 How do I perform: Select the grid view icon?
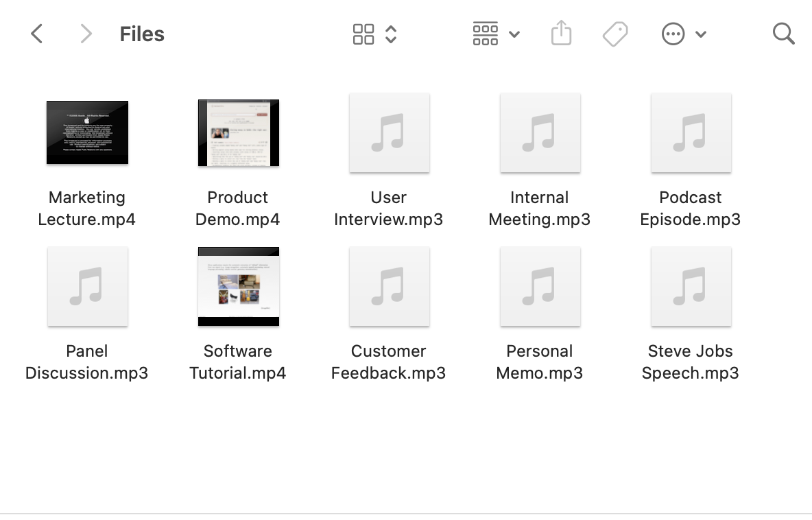[363, 33]
